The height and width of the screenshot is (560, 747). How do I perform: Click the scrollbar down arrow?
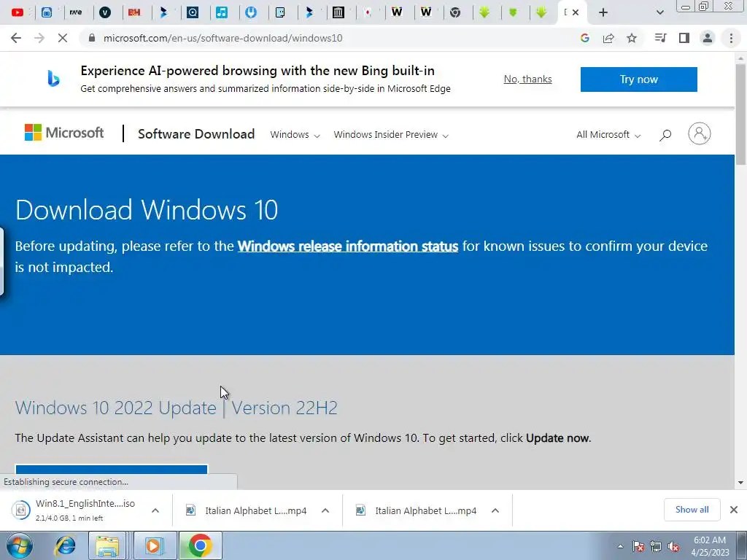[741, 483]
